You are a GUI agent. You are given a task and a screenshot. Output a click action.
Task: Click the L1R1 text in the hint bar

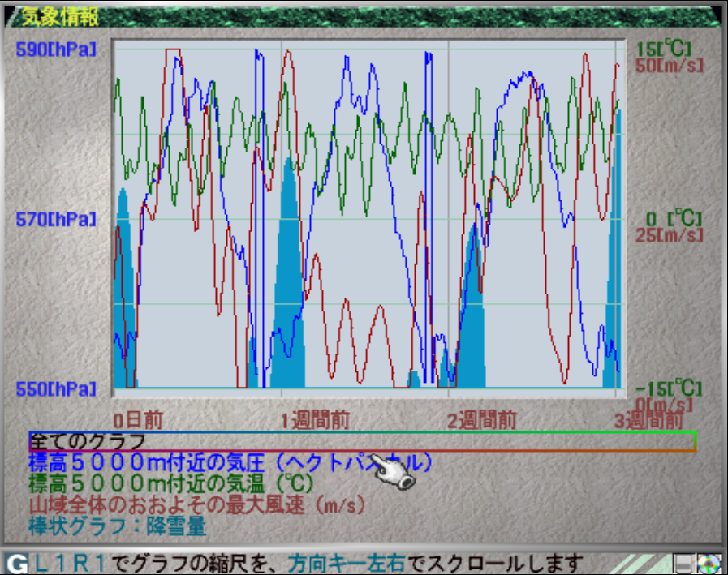[70, 564]
